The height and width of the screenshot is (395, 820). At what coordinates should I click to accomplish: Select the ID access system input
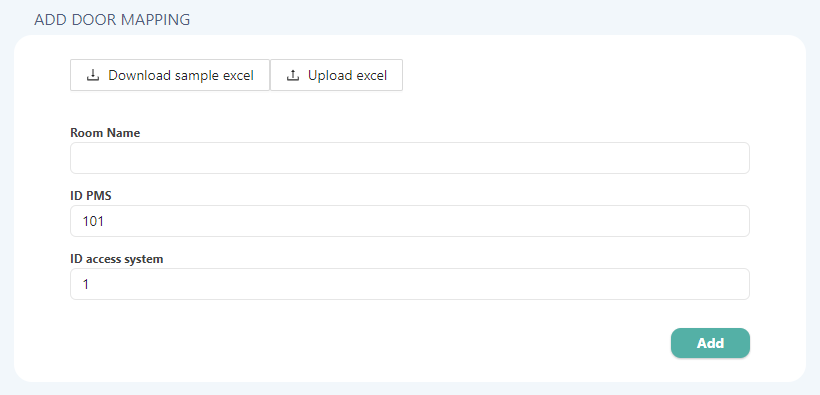[x=409, y=284]
